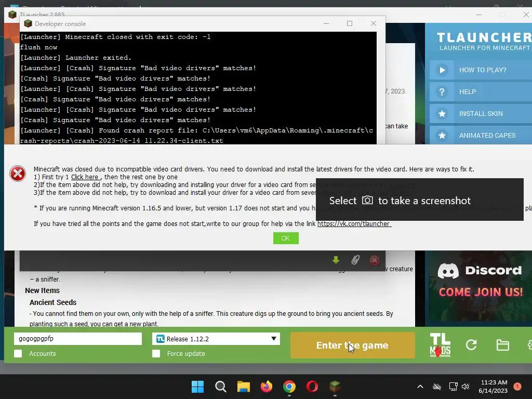Click the star icon next to Install Skin
This screenshot has width=532, height=399.
[442, 113]
